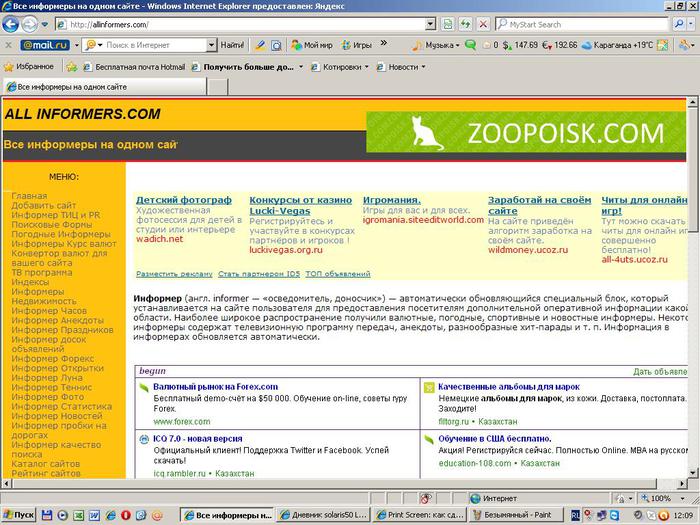The image size is (700, 525).
Task: Expand the Котировки favorites dropdown
Action: tap(367, 67)
